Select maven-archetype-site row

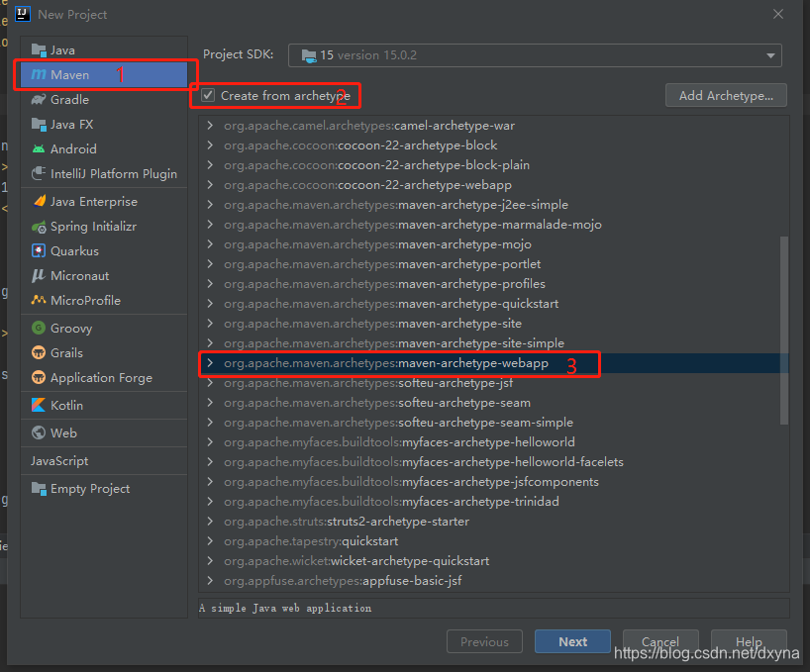pyautogui.click(x=493, y=323)
